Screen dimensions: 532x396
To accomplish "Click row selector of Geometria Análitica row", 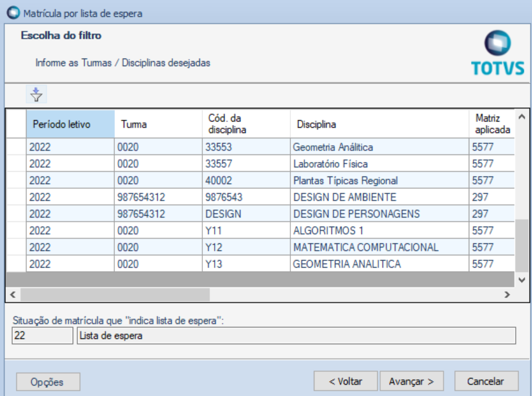I will point(16,147).
